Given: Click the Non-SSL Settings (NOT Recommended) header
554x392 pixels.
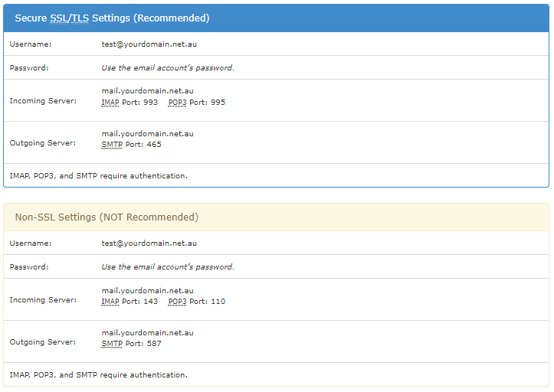Looking at the screenshot, I should pyautogui.click(x=107, y=217).
